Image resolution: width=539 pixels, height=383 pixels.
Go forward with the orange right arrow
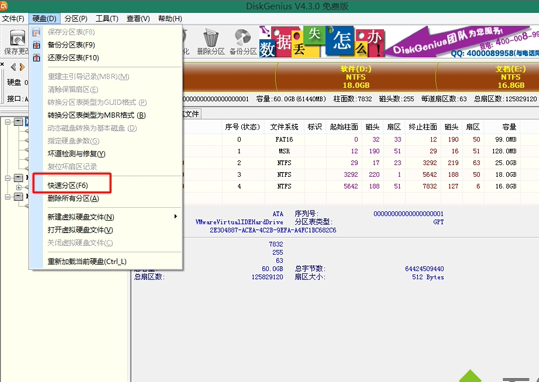coord(23,66)
